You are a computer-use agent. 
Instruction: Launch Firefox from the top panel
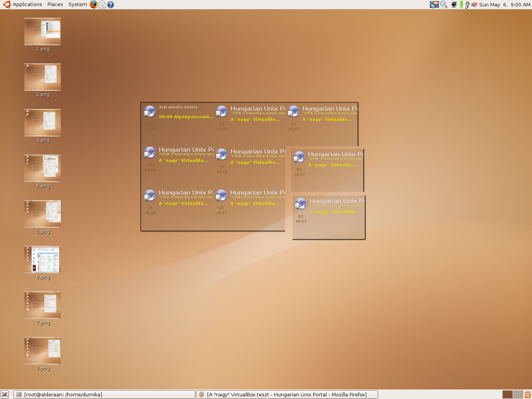93,5
